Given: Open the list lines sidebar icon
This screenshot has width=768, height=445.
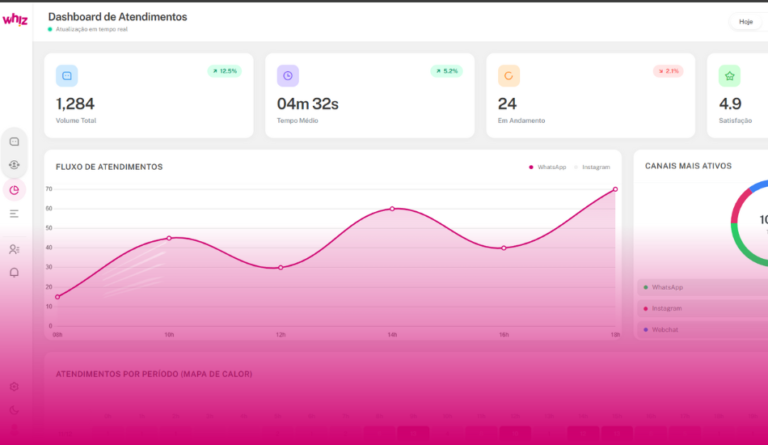Looking at the screenshot, I should tap(14, 214).
